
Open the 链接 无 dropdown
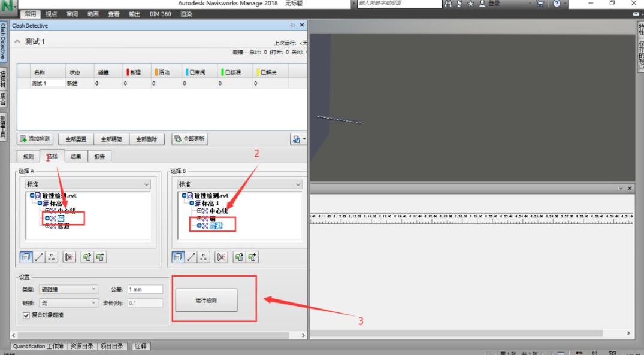(x=68, y=303)
